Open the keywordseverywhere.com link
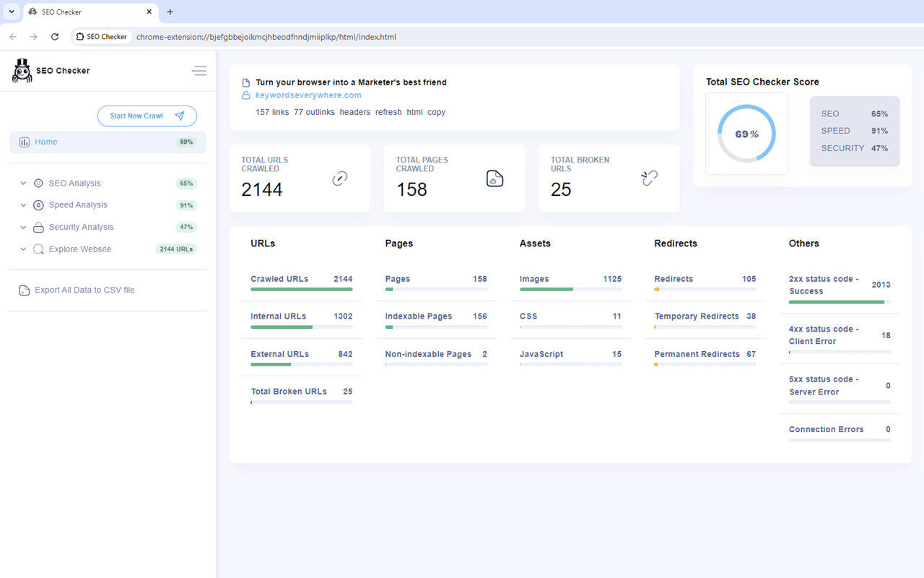The height and width of the screenshot is (578, 924). click(x=308, y=95)
